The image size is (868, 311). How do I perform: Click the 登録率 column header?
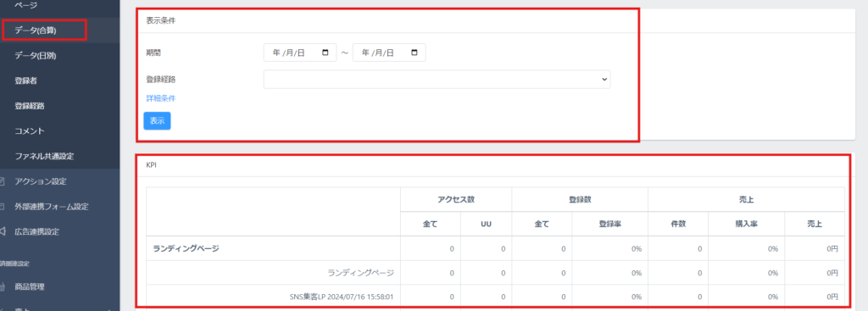click(610, 224)
